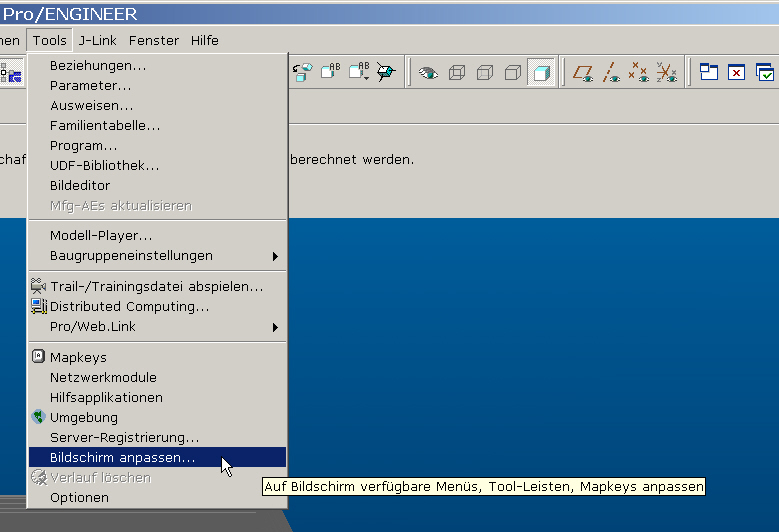Screen dimensions: 779x532
Task: Click the eye-shaped enhanced display icon
Action: tap(428, 73)
